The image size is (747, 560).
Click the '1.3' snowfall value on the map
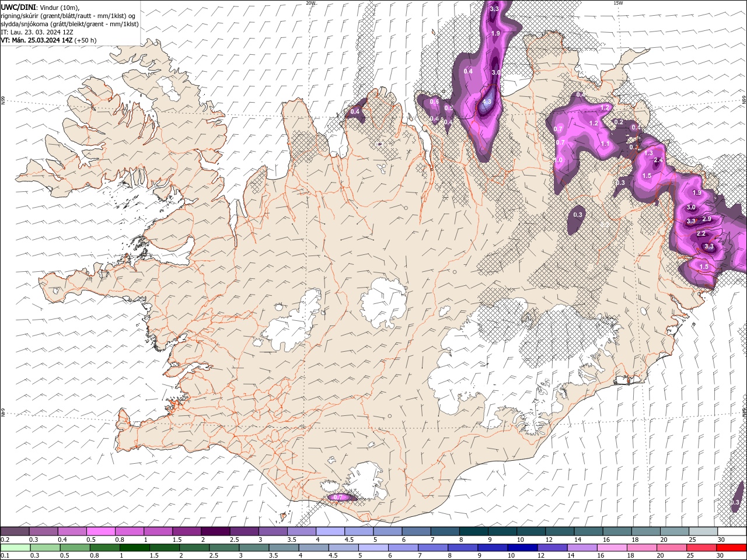pos(649,153)
